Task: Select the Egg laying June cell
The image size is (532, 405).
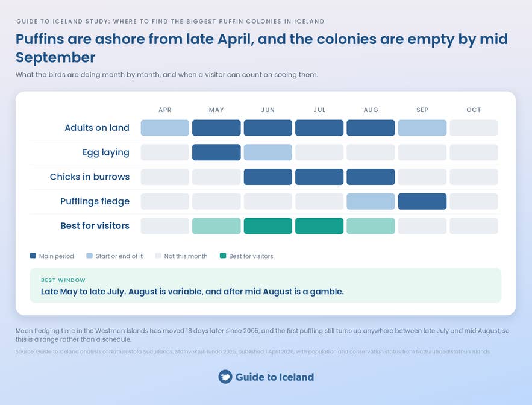Action: (x=268, y=152)
